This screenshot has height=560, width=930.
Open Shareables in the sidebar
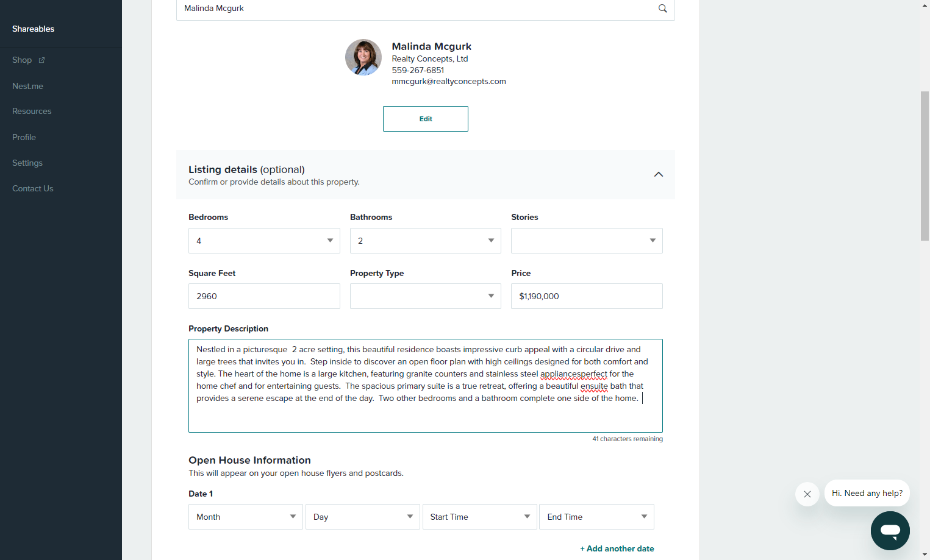33,29
